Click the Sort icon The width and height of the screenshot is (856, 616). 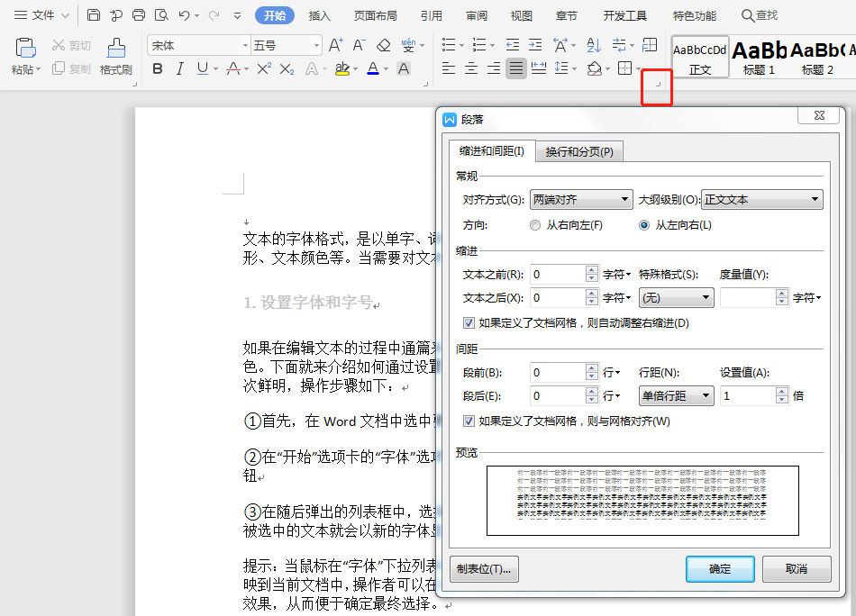594,45
